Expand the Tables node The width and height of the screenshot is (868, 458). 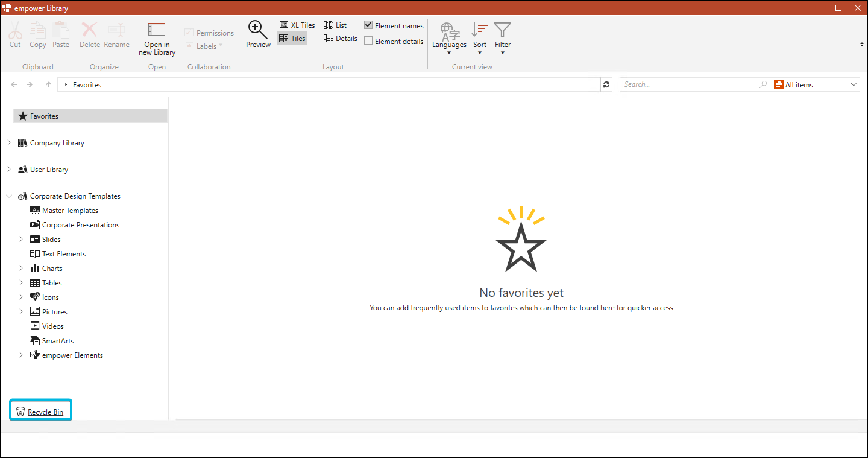pyautogui.click(x=21, y=282)
